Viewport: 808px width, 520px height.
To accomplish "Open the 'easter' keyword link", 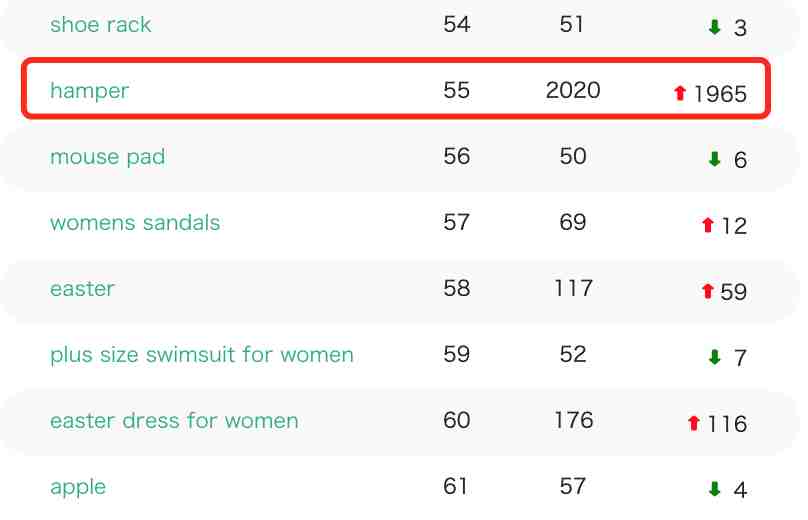I will (82, 289).
